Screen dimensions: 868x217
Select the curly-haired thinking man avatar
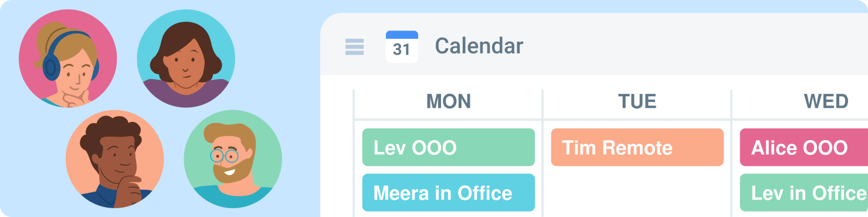click(x=115, y=159)
